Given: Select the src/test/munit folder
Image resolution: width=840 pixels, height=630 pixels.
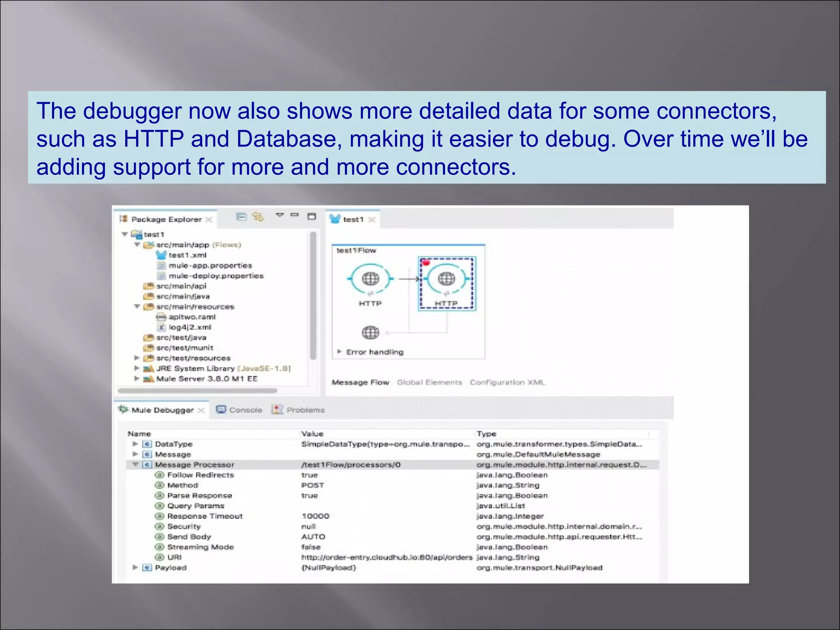Looking at the screenshot, I should click(x=178, y=348).
